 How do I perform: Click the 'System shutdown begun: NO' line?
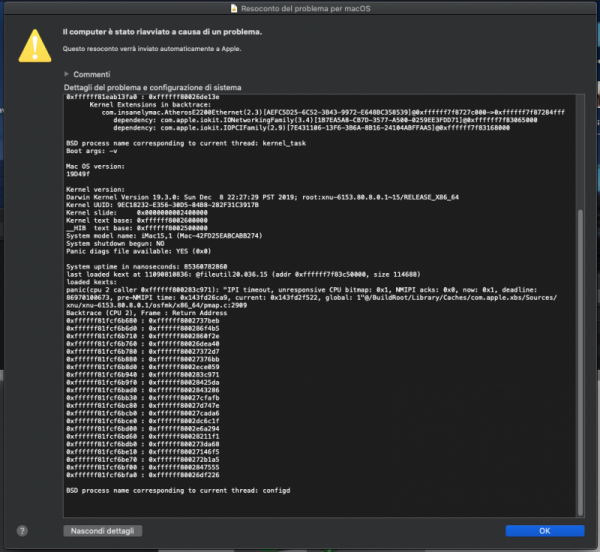[115, 244]
